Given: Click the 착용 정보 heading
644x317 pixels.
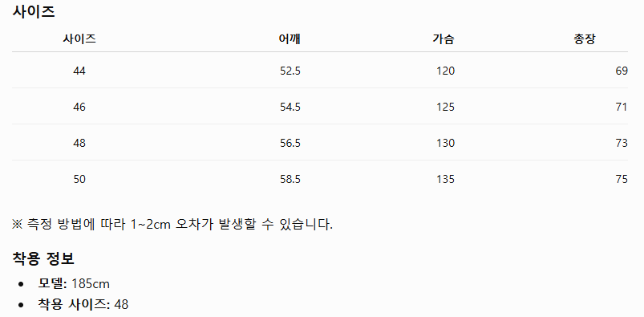Looking at the screenshot, I should tap(43, 258).
